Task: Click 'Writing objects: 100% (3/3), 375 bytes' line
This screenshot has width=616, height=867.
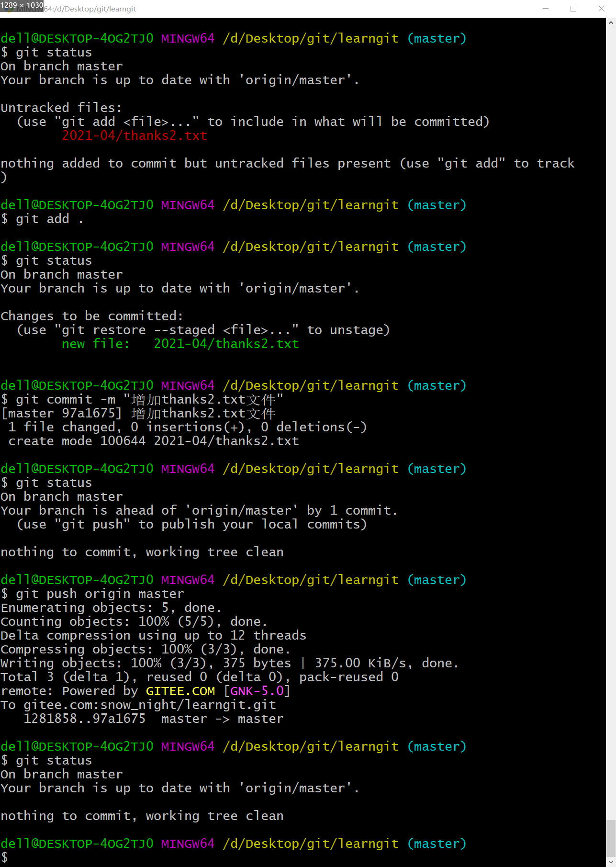Action: point(230,663)
